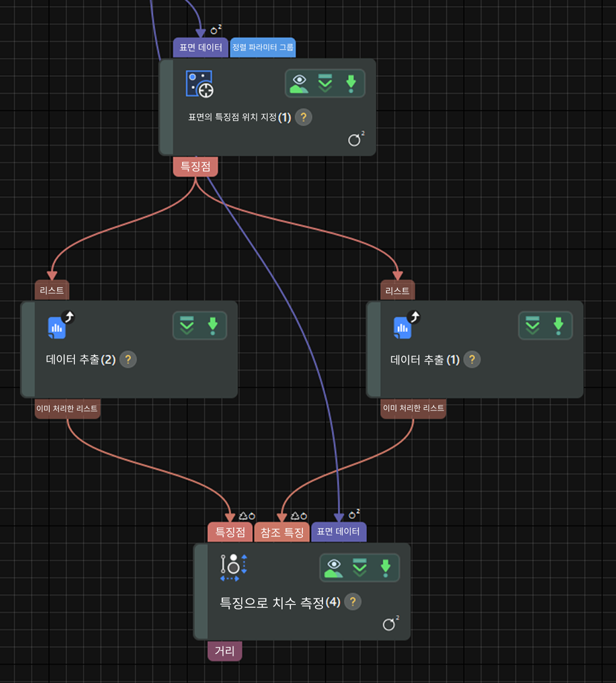Image resolution: width=616 pixels, height=683 pixels.
Task: Click the 특징으로 치수 측정 step icon
Action: 234,568
